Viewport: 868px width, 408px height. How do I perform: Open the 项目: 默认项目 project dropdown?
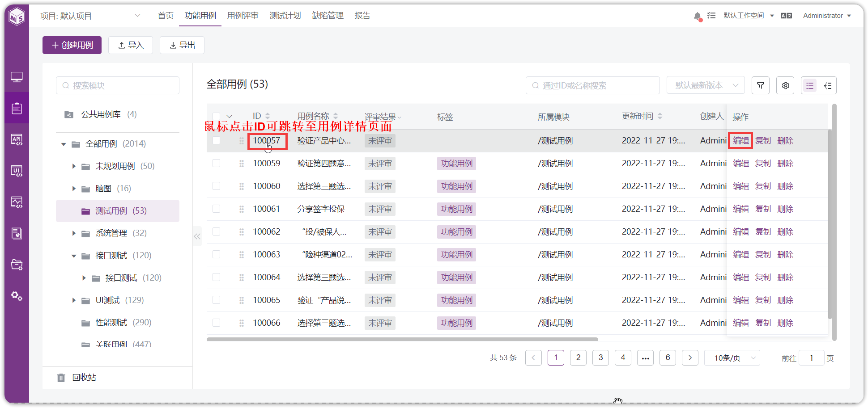tap(90, 16)
